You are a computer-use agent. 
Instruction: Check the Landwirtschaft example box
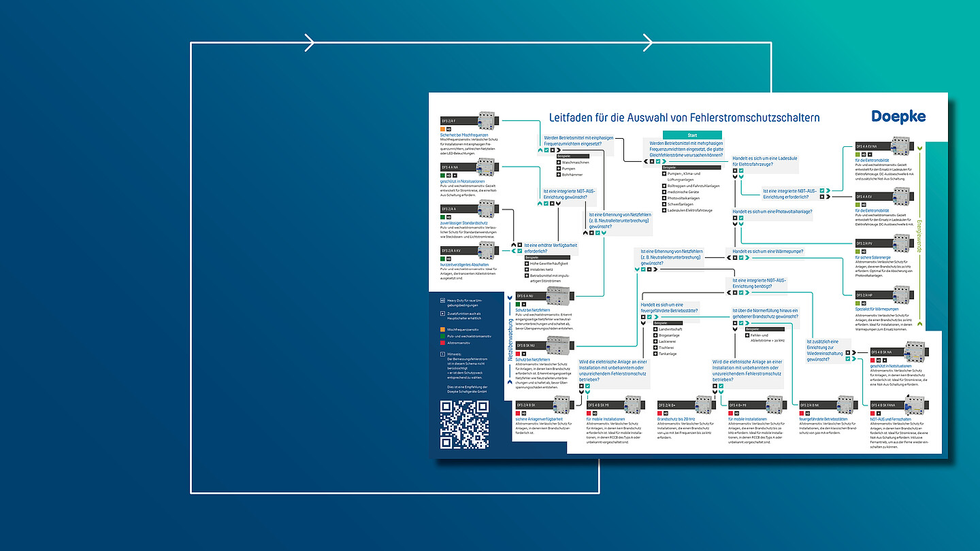pos(655,329)
